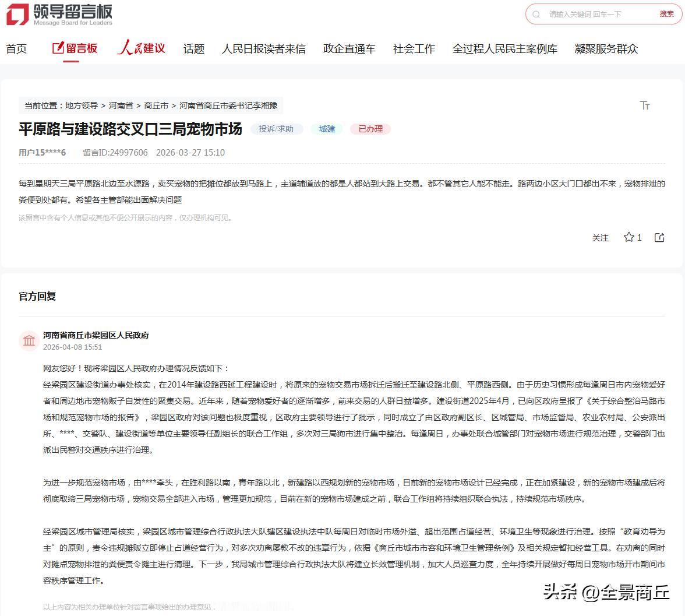Click the red 人民建议 logo icon
Image resolution: width=685 pixels, height=616 pixels.
(x=140, y=47)
